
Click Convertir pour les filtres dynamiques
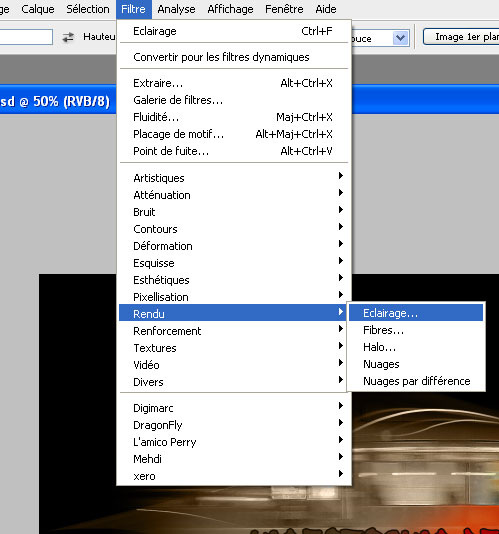[234, 57]
